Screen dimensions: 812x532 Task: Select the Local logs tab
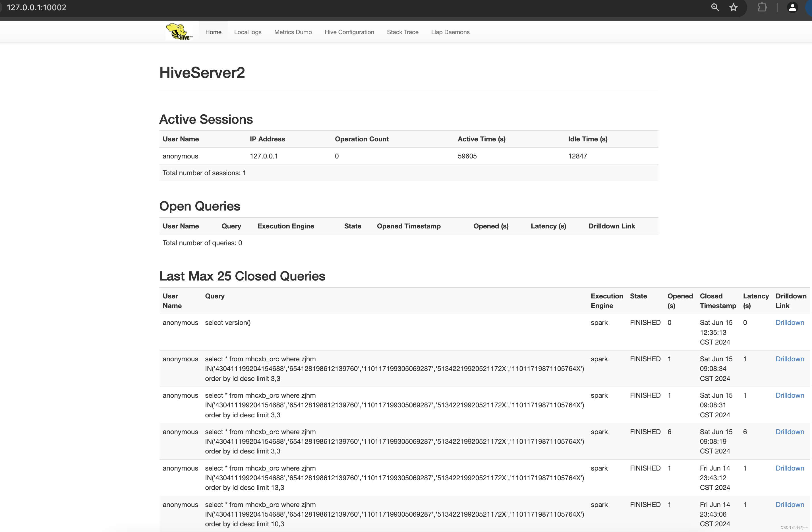(x=247, y=32)
